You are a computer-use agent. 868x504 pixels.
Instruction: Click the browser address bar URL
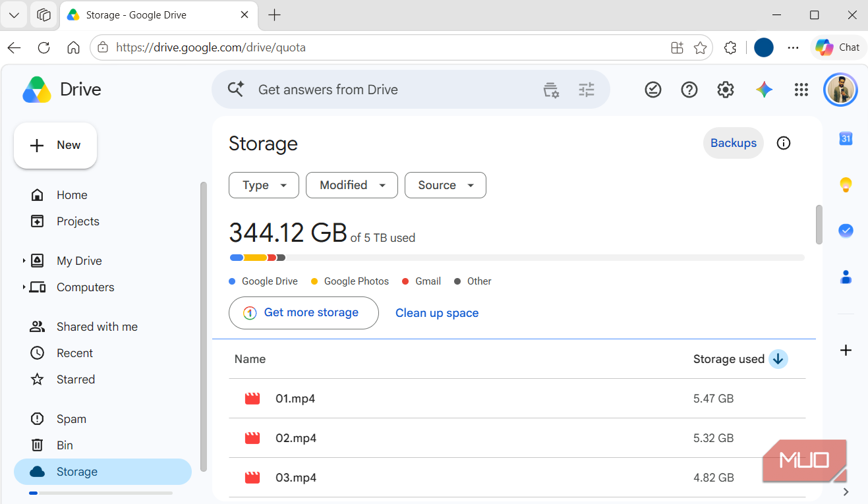(211, 47)
